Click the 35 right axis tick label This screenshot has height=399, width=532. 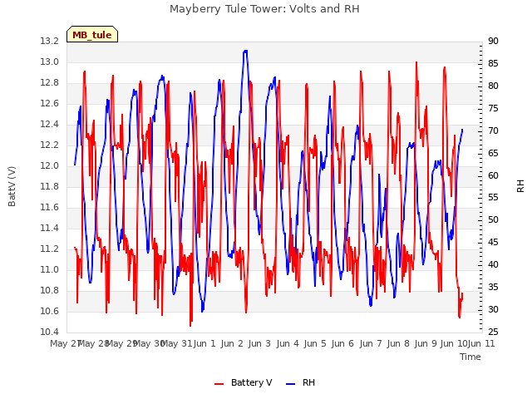pos(493,288)
